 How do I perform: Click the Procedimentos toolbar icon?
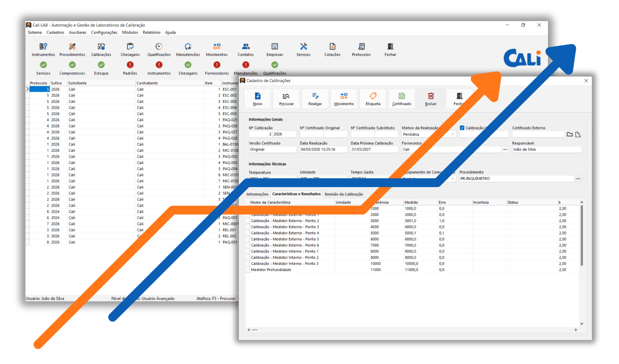pos(72,47)
